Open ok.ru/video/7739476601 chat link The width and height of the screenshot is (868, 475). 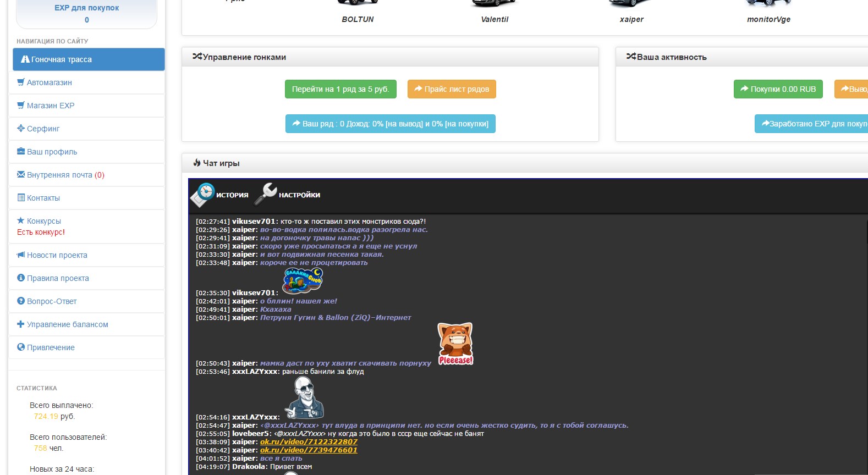point(309,450)
